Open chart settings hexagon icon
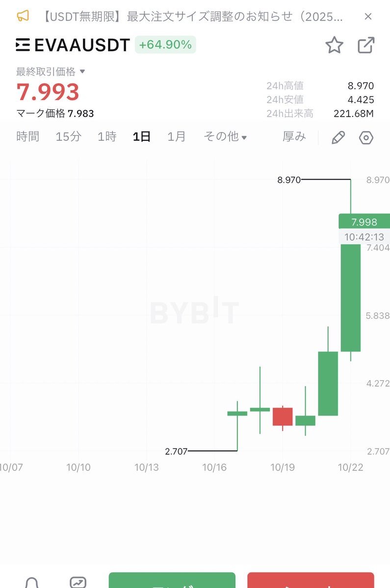 (x=366, y=138)
